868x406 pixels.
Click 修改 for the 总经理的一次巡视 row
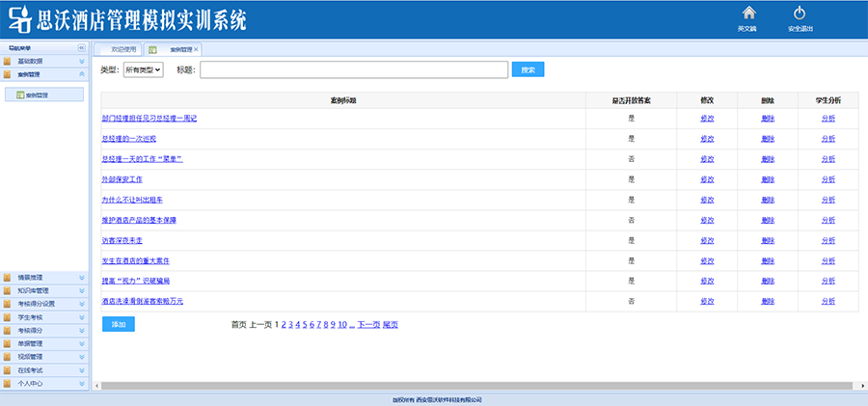coord(707,139)
